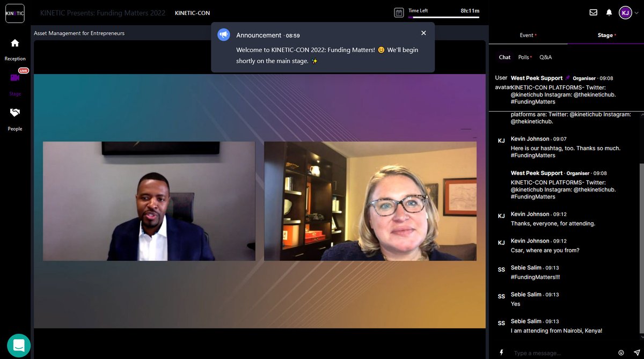This screenshot has height=359, width=644.
Task: Click Sebie Salim's 'Yes' message
Action: (x=516, y=304)
